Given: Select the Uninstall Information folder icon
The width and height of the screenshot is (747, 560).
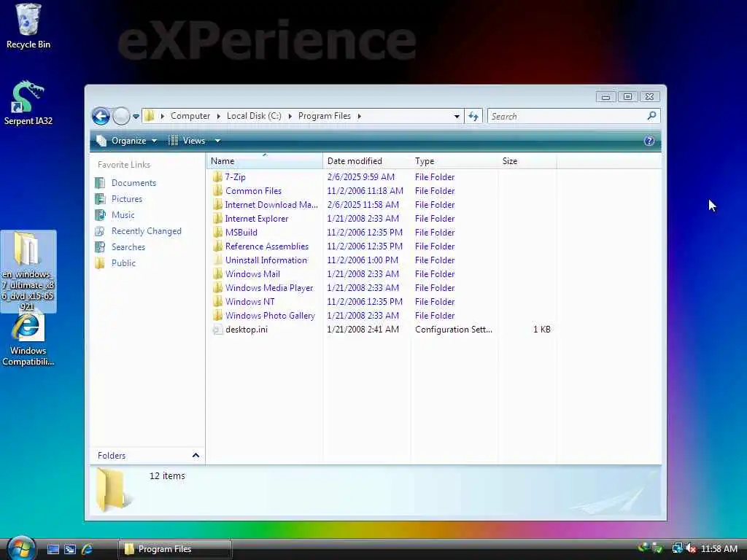Looking at the screenshot, I should click(x=217, y=260).
